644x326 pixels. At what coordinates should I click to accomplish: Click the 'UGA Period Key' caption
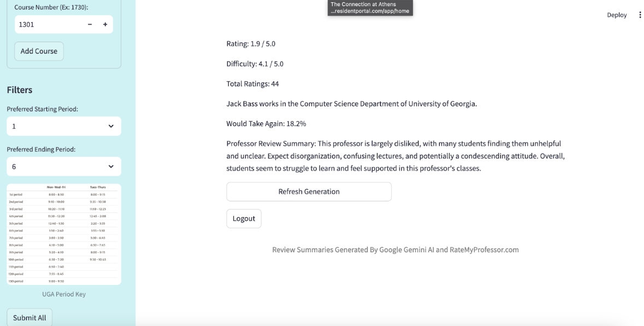coord(64,294)
